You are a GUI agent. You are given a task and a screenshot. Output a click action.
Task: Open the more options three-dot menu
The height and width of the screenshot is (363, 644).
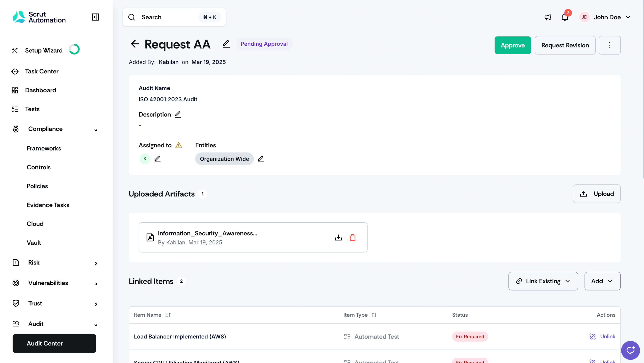tap(609, 45)
